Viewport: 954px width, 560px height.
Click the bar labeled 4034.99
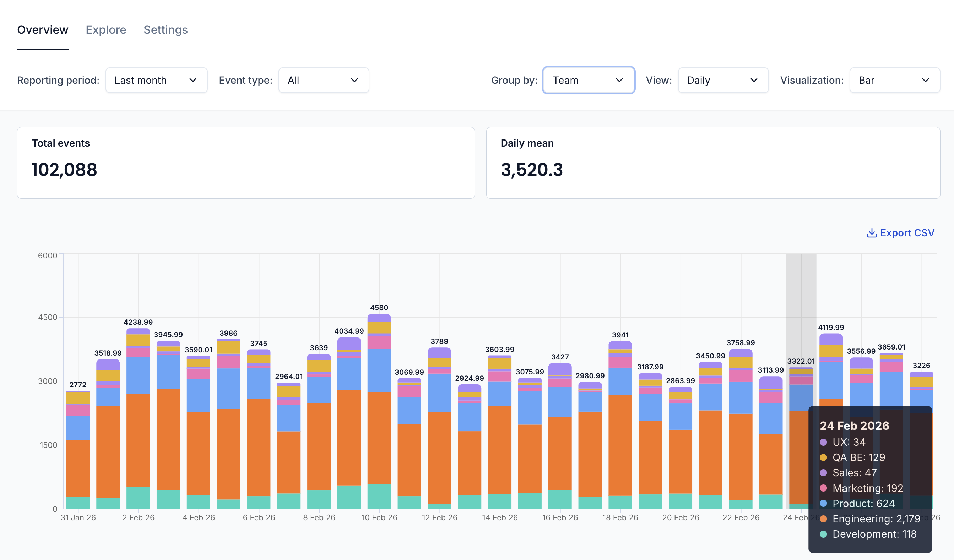pos(349,423)
